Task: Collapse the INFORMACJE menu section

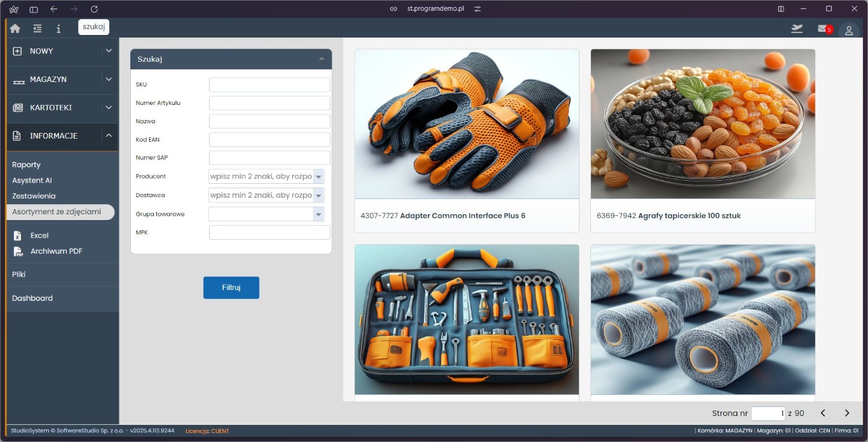Action: 109,135
